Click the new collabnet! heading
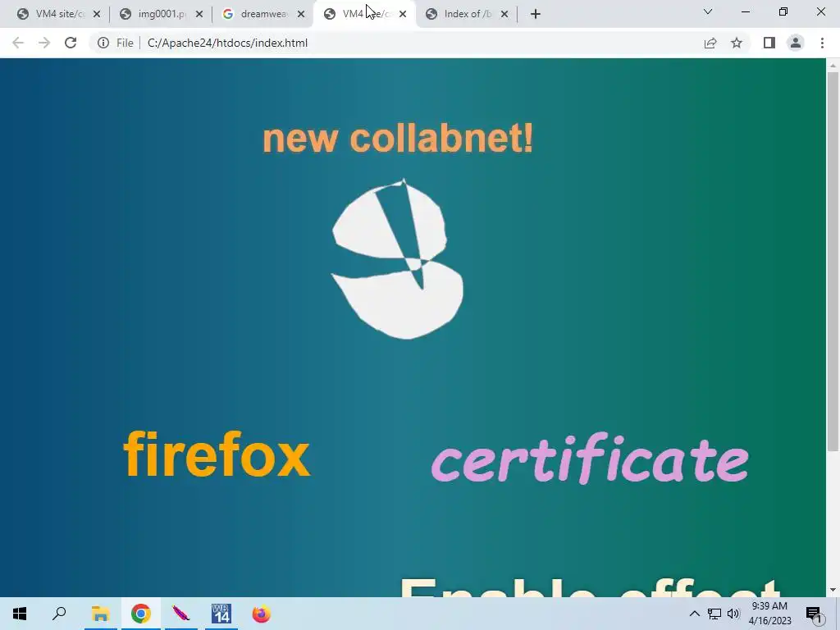 pos(398,138)
